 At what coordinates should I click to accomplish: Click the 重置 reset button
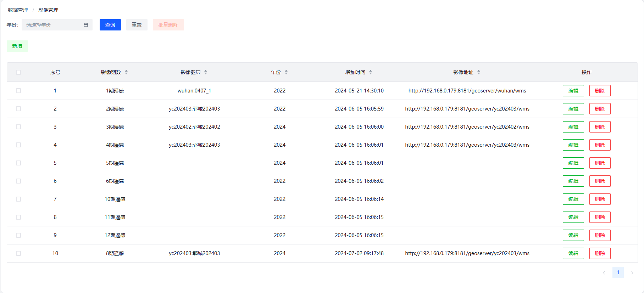click(137, 25)
